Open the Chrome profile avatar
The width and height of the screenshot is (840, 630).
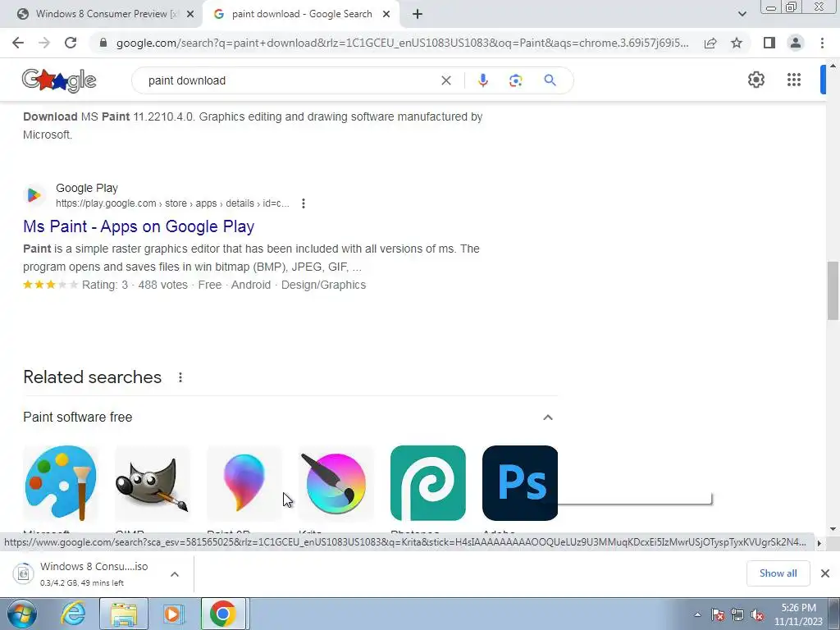(x=796, y=43)
